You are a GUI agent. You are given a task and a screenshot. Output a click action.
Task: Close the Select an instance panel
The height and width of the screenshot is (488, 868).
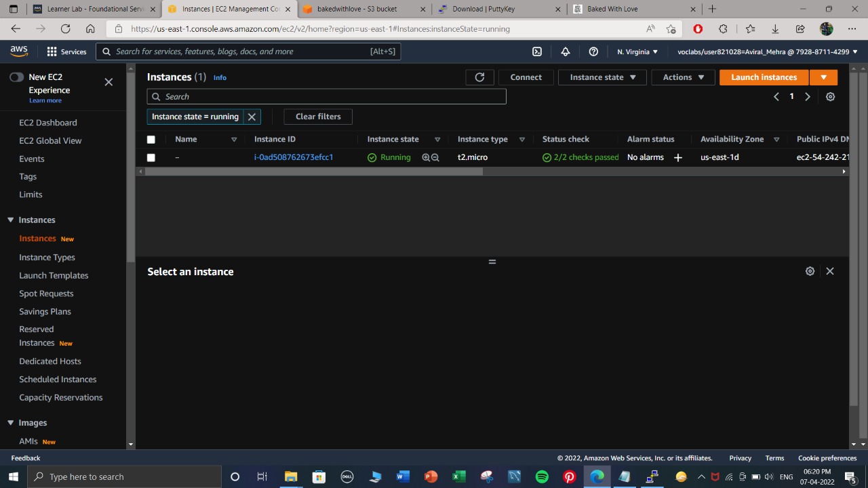pyautogui.click(x=830, y=271)
